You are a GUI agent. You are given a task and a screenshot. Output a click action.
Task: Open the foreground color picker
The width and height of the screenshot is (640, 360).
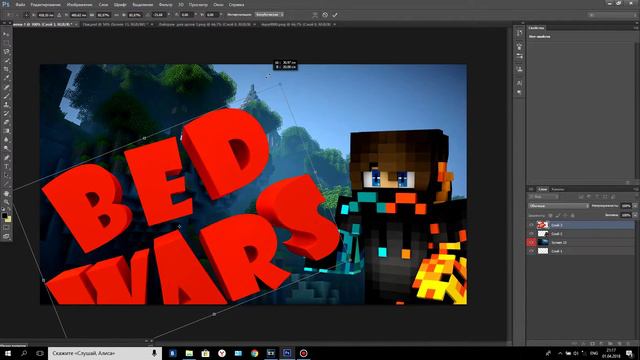tap(4, 215)
